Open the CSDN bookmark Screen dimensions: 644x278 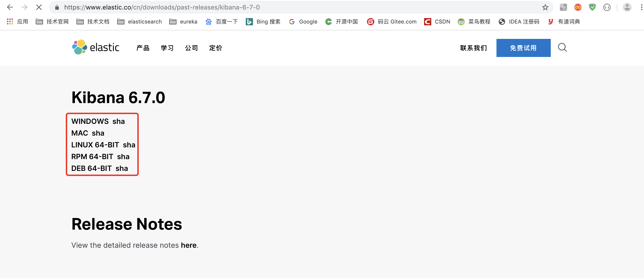[437, 22]
